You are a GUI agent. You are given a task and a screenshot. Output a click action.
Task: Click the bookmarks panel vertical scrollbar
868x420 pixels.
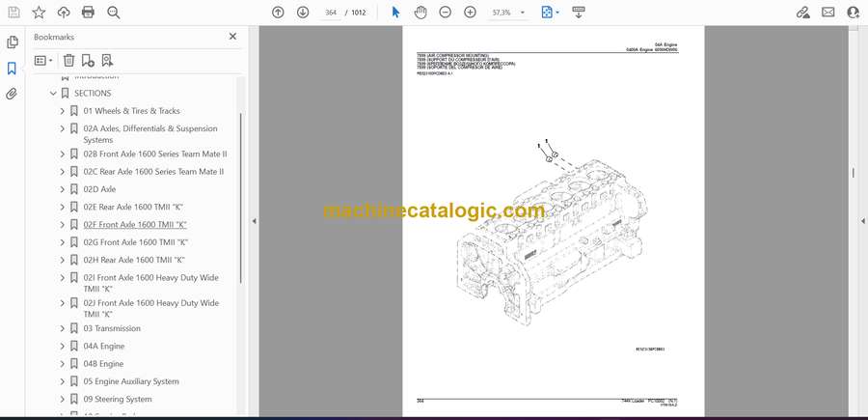241,198
